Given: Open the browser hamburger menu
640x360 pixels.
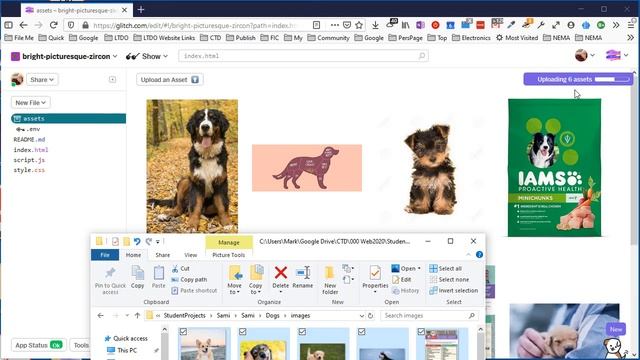Looking at the screenshot, I should click(631, 25).
